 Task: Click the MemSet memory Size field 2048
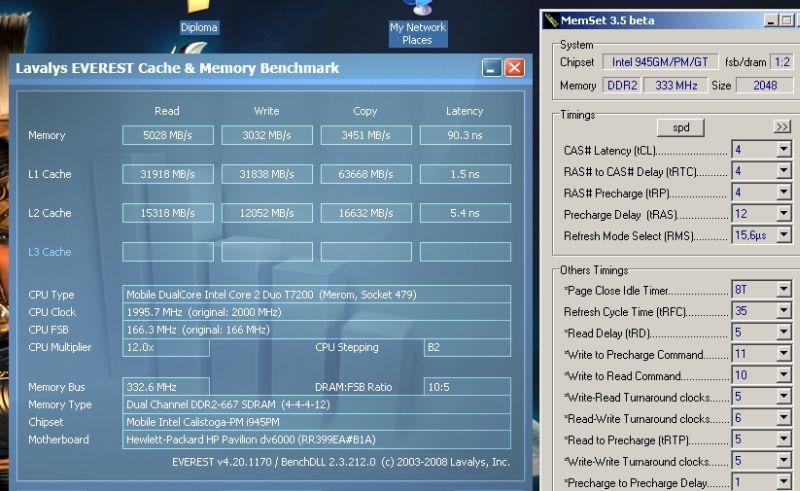765,85
